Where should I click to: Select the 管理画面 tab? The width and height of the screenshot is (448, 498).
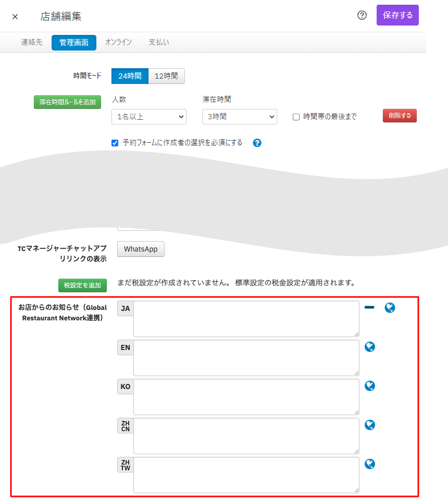point(73,43)
